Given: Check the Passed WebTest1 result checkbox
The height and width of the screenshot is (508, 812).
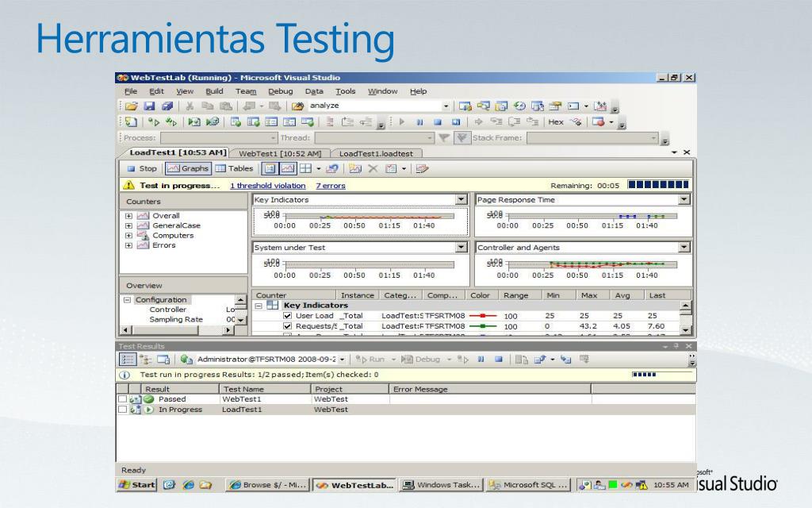Looking at the screenshot, I should [122, 399].
